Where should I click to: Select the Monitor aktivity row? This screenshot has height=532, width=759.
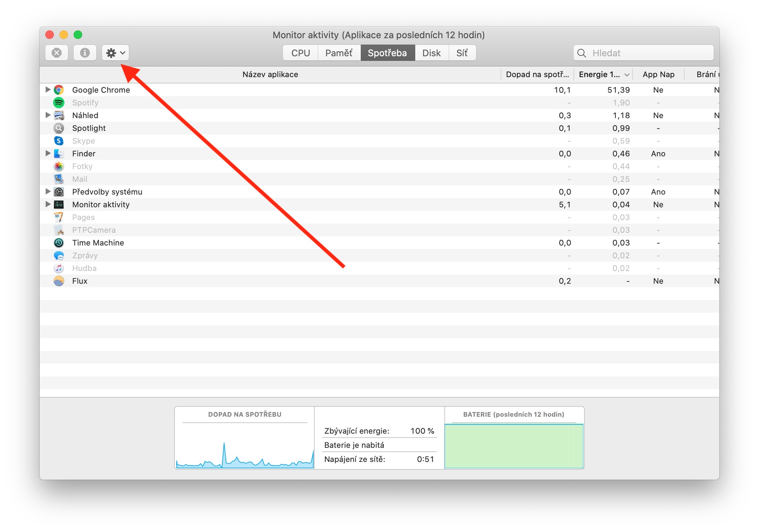coord(101,204)
